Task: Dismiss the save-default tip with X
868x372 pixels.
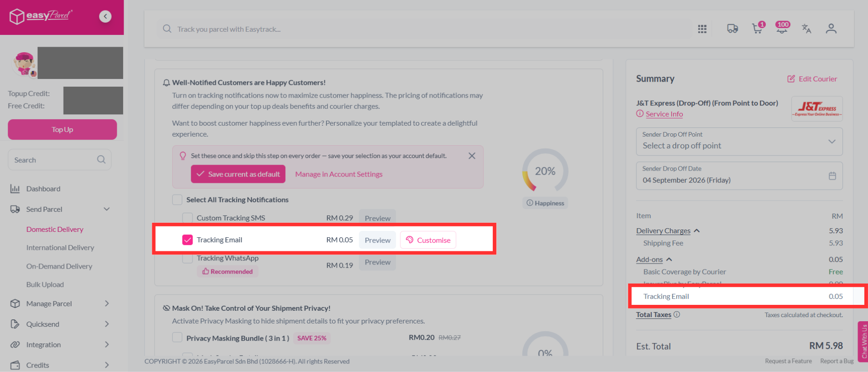Action: click(x=472, y=156)
